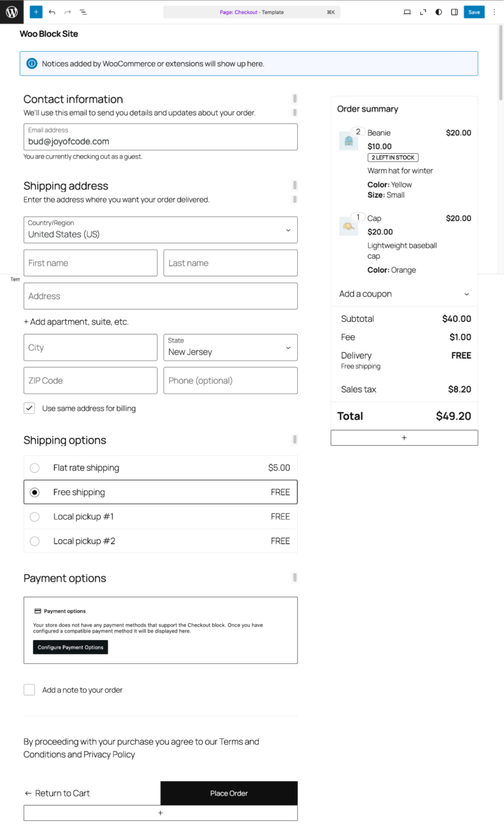Viewport: 504px width, 826px height.
Task: Open the Styles half-moon icon
Action: pyautogui.click(x=438, y=12)
